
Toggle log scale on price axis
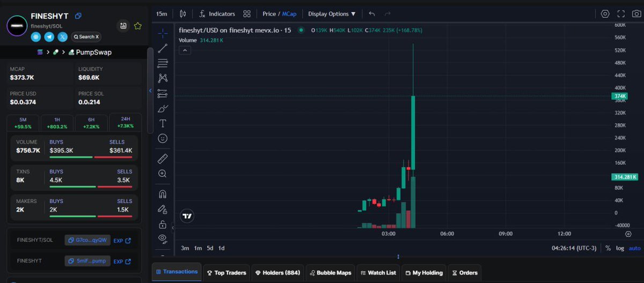click(x=620, y=248)
